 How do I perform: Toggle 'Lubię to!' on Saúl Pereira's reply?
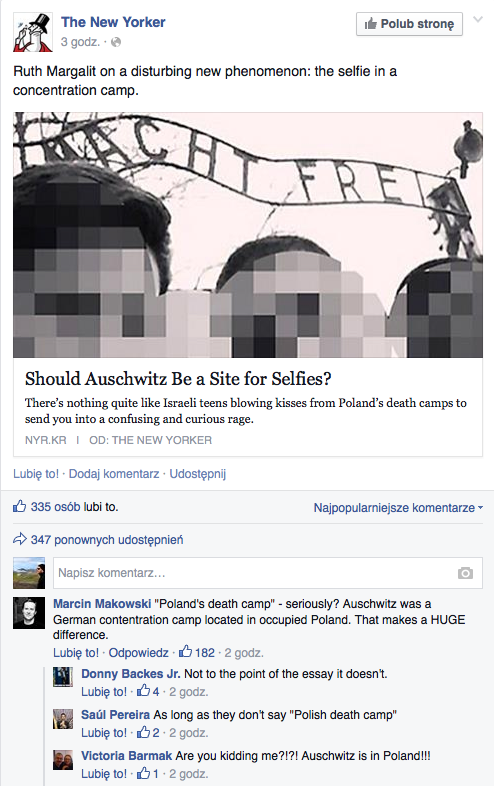coord(104,733)
